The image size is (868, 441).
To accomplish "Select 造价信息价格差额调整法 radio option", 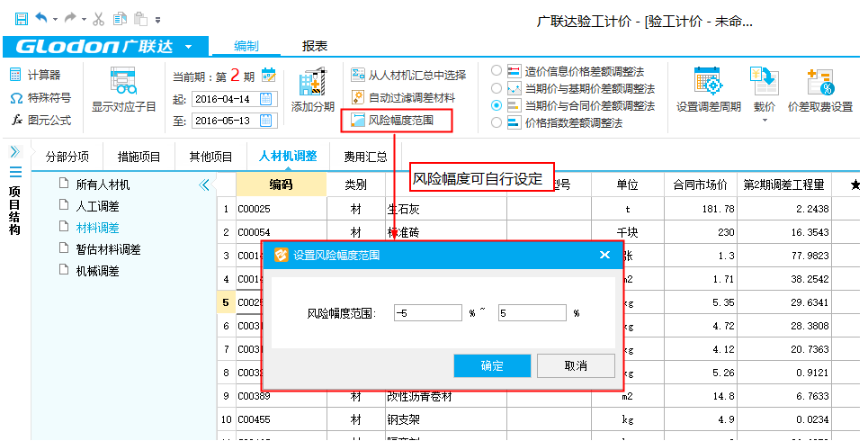I will (497, 69).
